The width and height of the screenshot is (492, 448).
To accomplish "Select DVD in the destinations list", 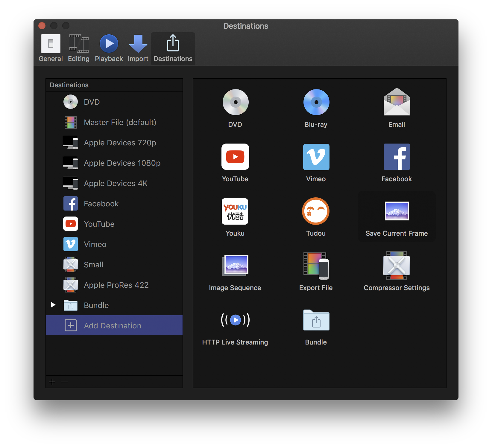I will pyautogui.click(x=114, y=102).
